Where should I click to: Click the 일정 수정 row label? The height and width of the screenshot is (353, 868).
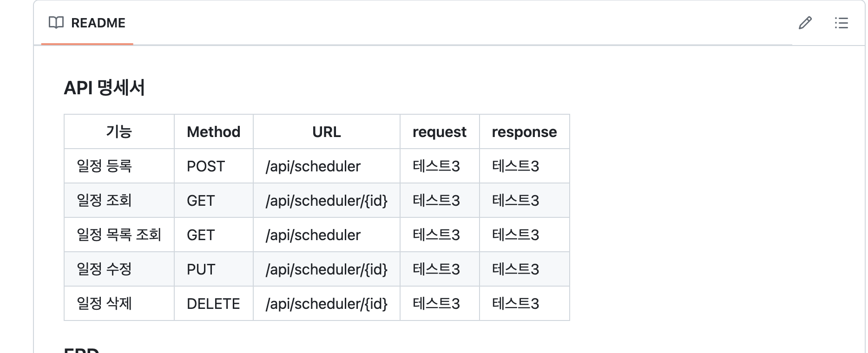105,269
